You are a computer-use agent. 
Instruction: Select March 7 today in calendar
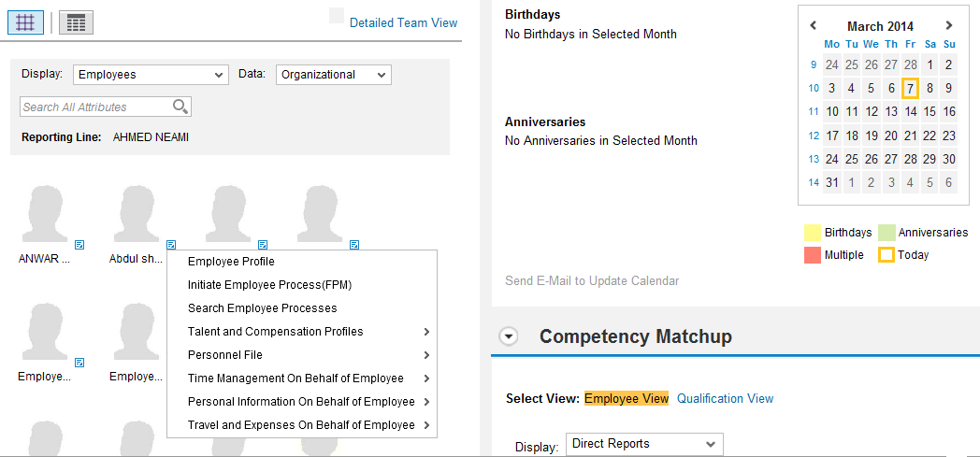coord(910,89)
